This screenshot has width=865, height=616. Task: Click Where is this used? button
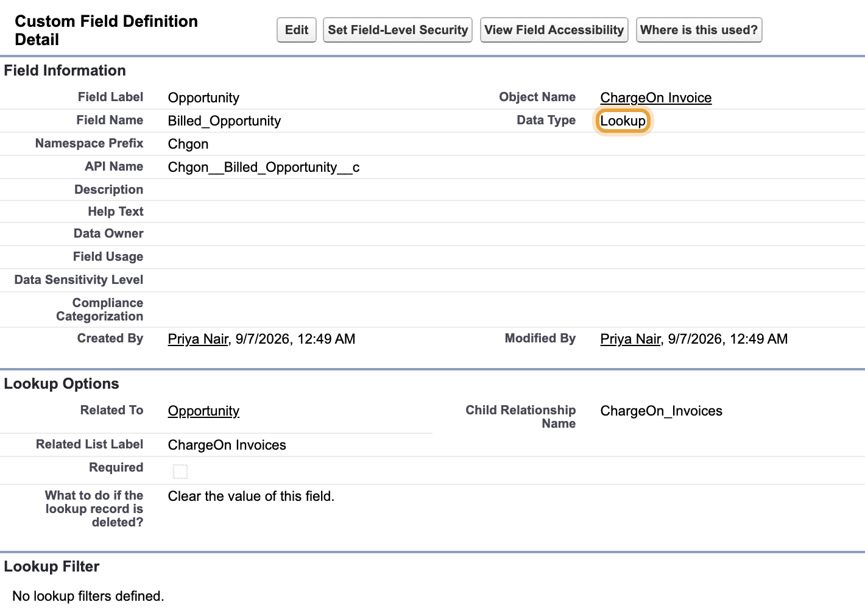(x=699, y=30)
